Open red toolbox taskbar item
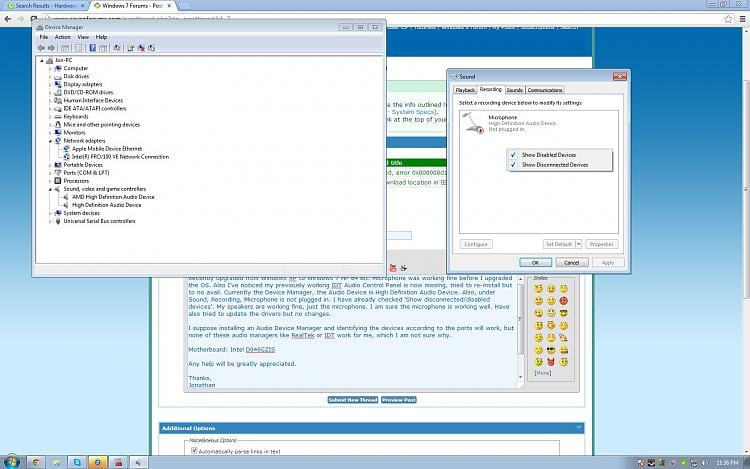 [118, 462]
